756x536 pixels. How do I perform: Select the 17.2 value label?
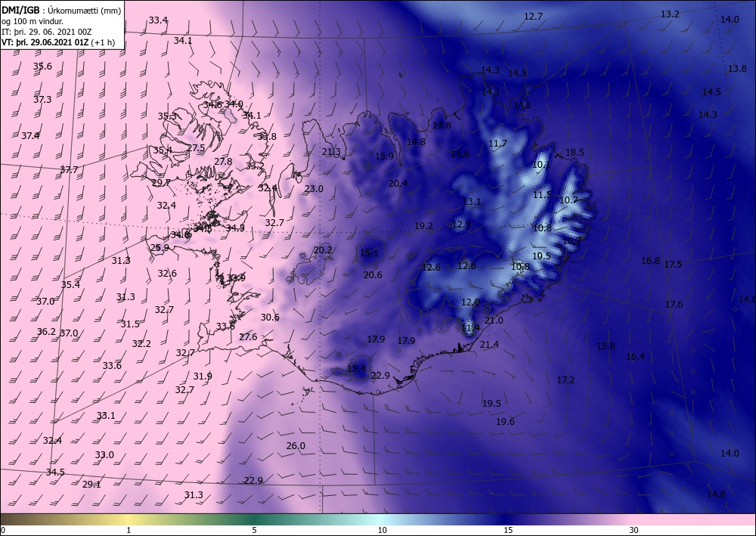(x=566, y=380)
